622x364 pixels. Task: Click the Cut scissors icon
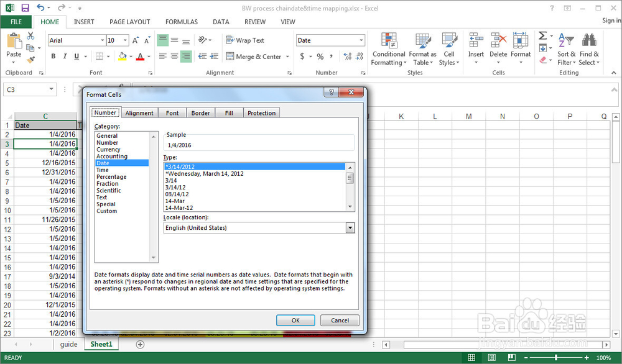[30, 36]
